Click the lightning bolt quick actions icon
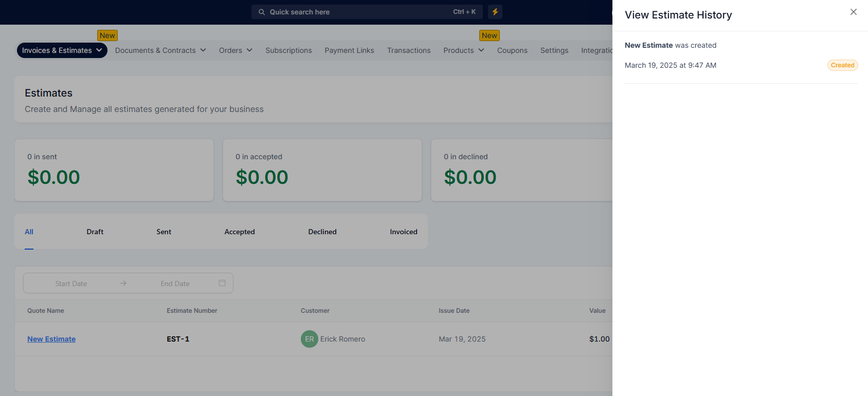This screenshot has width=868, height=396. [x=495, y=12]
